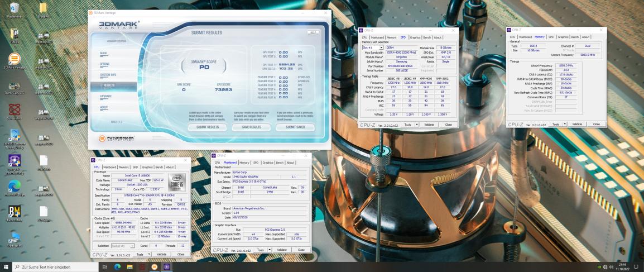Switch to the About tab in the Memory window
The image size is (644, 272).
tap(585, 37)
